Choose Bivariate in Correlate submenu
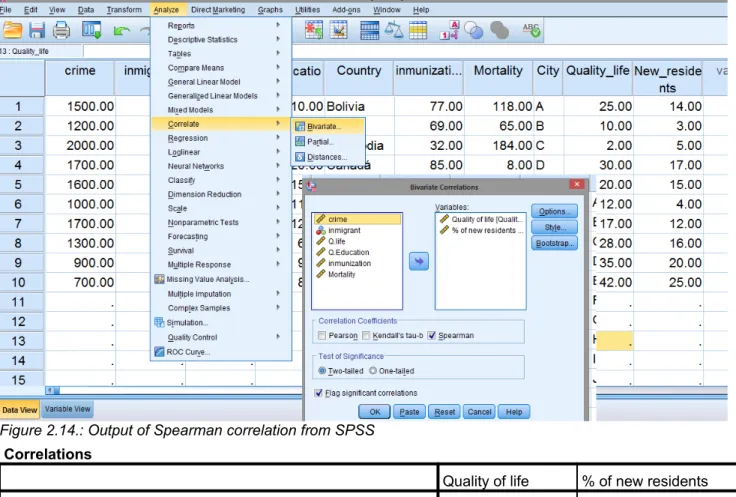The image size is (736, 497). tap(328, 126)
